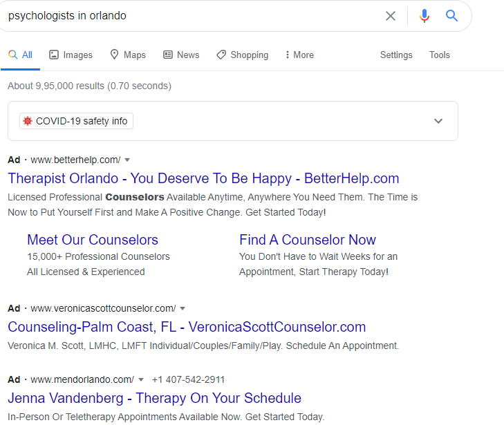The width and height of the screenshot is (504, 425).
Task: Click inside the search query field
Action: [193, 16]
